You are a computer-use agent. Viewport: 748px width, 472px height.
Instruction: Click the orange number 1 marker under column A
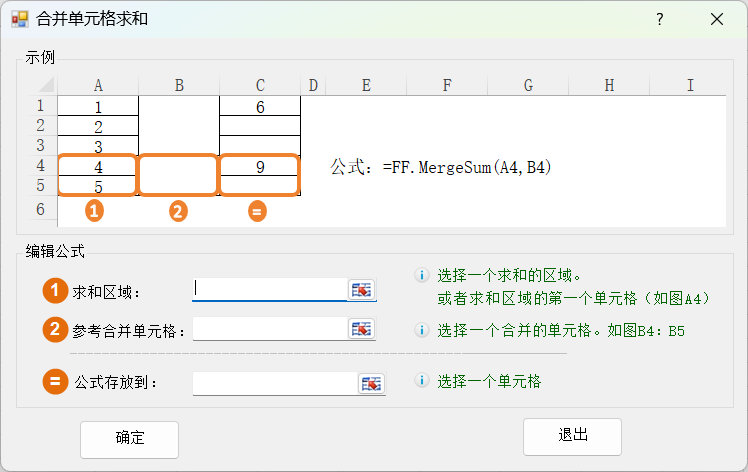coord(94,211)
